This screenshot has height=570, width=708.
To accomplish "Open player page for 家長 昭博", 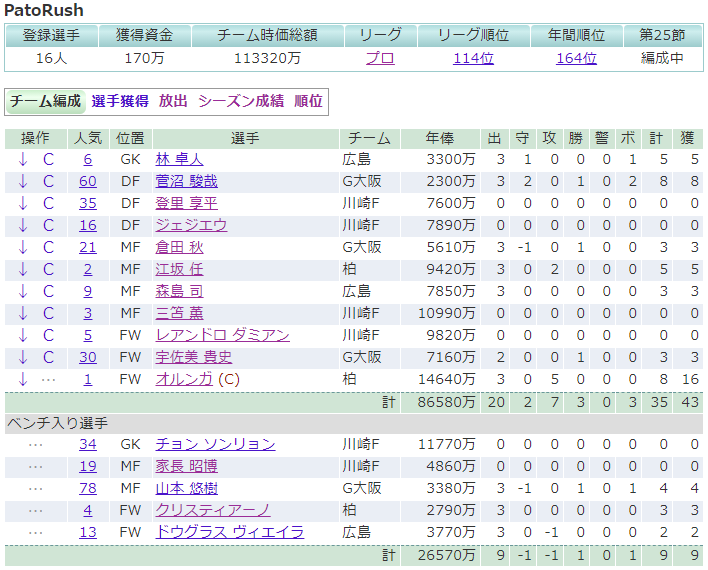I will coord(186,467).
